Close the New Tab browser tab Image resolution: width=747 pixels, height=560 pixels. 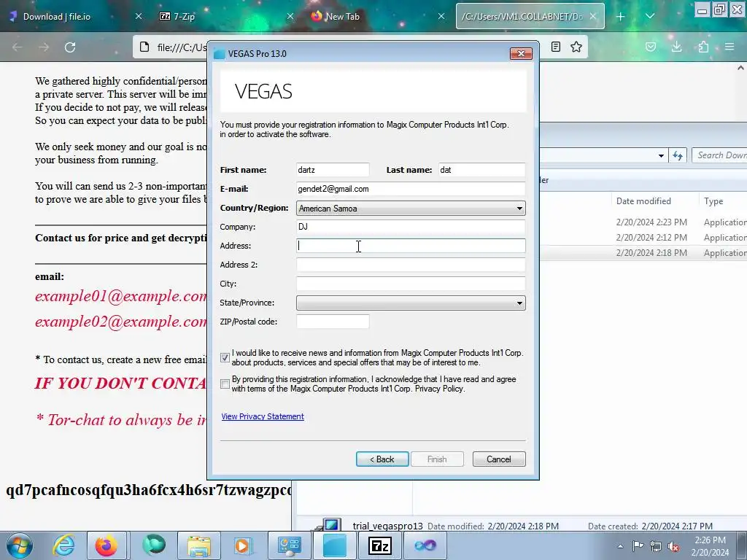441,16
